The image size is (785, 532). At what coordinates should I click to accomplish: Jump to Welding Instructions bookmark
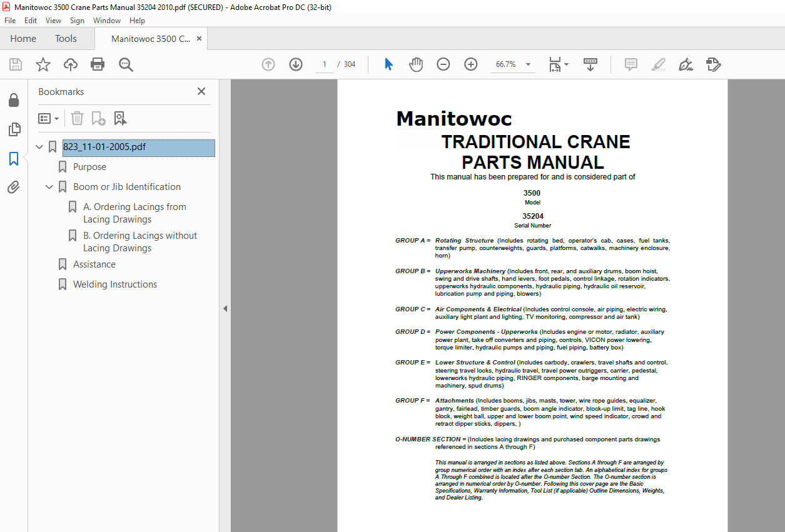(x=115, y=284)
